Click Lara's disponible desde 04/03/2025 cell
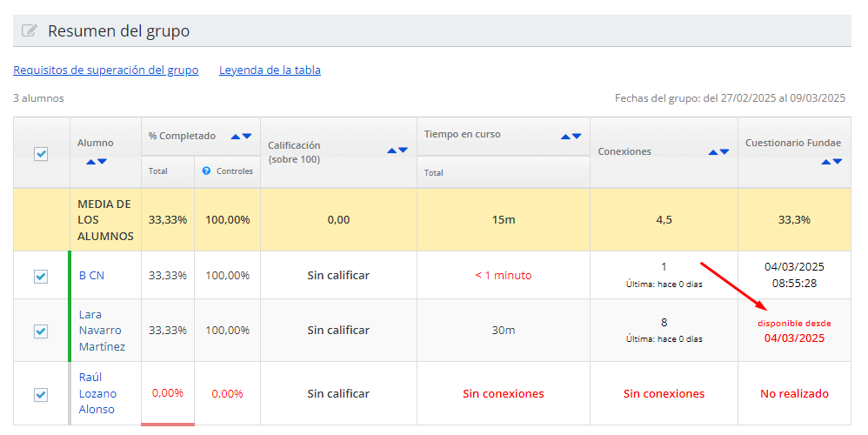Screen dimensions: 868x435 [793, 331]
